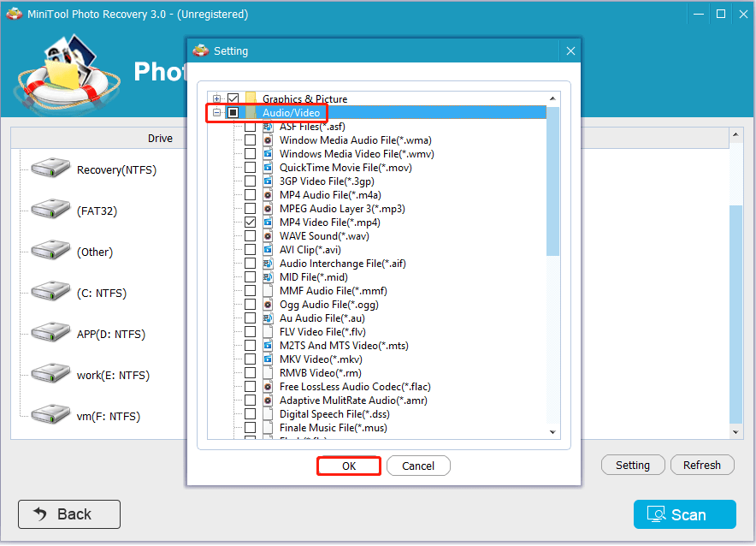Screen dimensions: 756x546
Task: Click the Free LossLess Audio Codec icon
Action: (268, 386)
